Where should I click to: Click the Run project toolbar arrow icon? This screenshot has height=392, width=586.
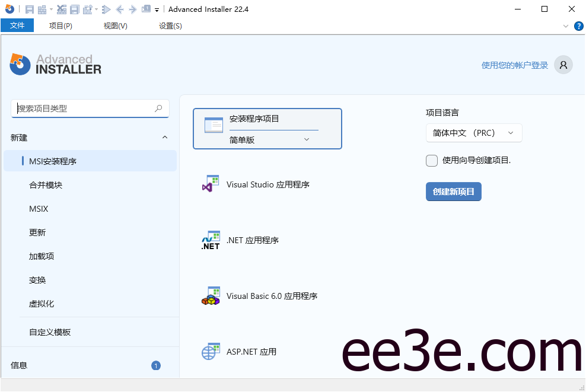coord(106,9)
